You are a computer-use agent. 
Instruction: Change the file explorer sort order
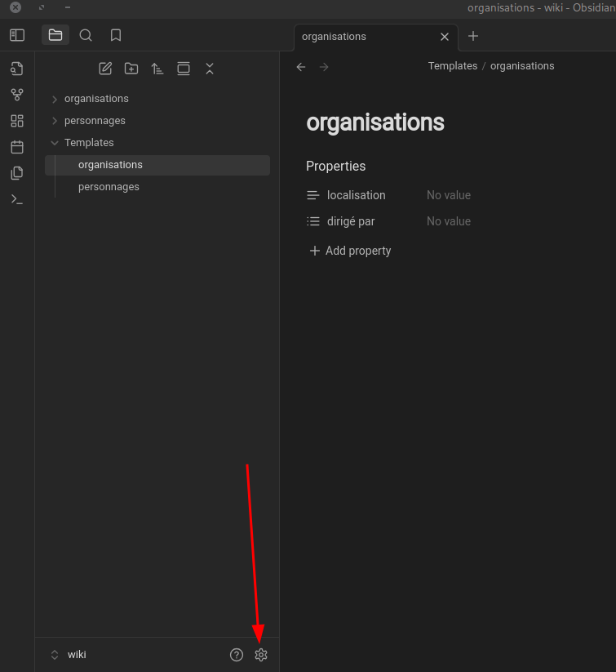pyautogui.click(x=157, y=69)
